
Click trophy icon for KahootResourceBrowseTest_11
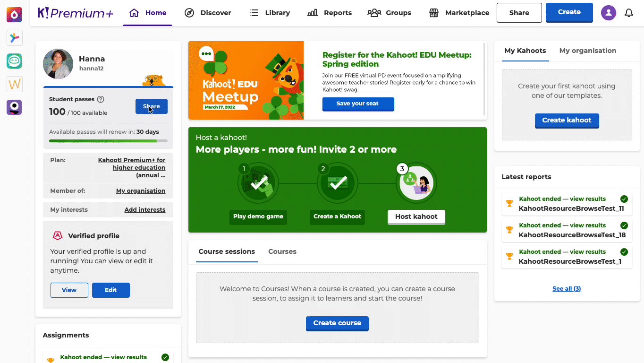[x=509, y=204]
